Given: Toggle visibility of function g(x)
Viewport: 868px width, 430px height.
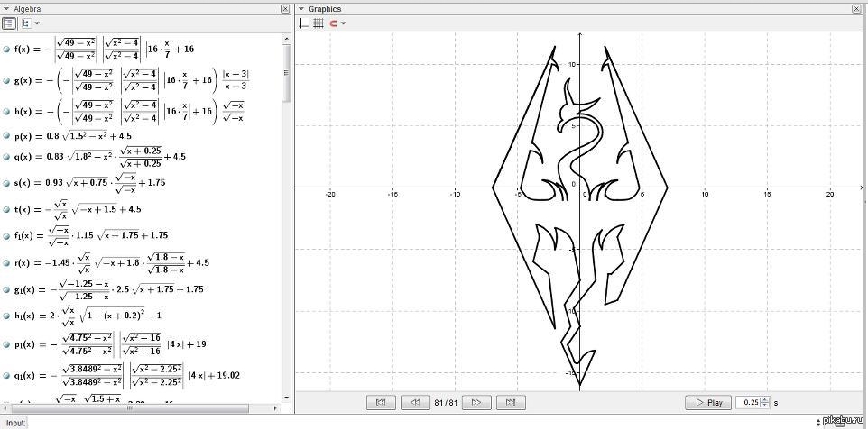Looking at the screenshot, I should (x=7, y=81).
